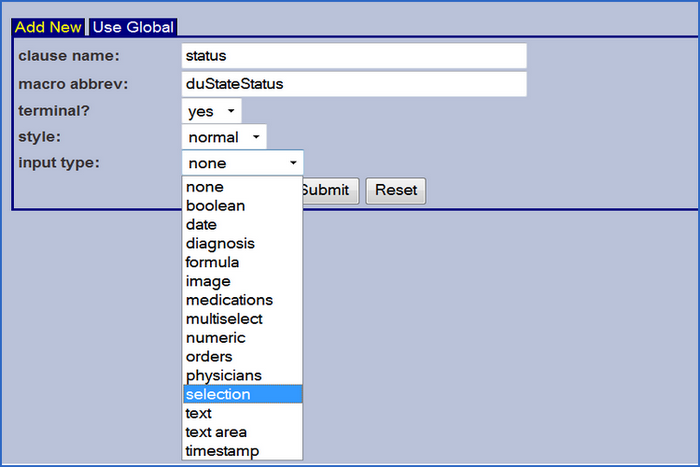Open the terminal? yes dropdown
The height and width of the screenshot is (467, 700).
212,111
